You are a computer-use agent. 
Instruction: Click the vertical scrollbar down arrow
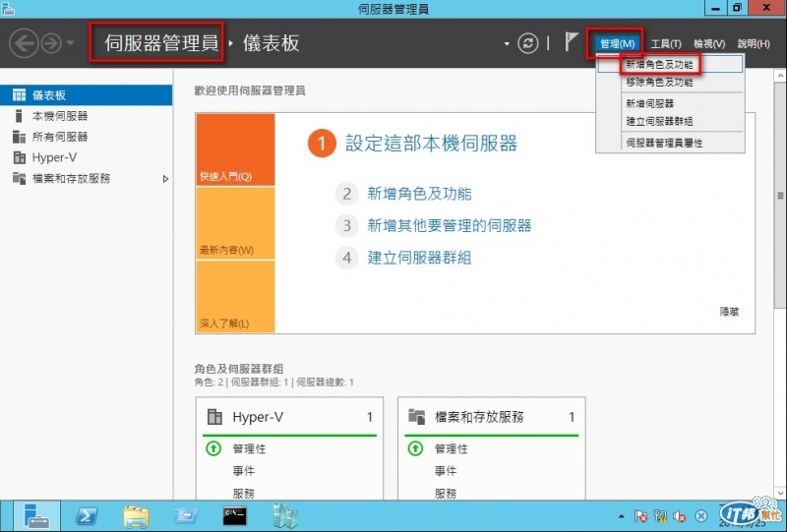[x=780, y=494]
